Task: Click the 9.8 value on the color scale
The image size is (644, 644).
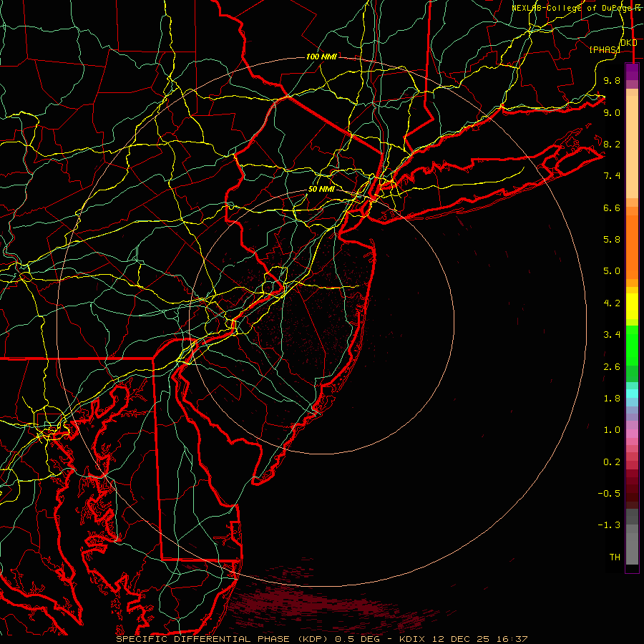Action: 612,80
